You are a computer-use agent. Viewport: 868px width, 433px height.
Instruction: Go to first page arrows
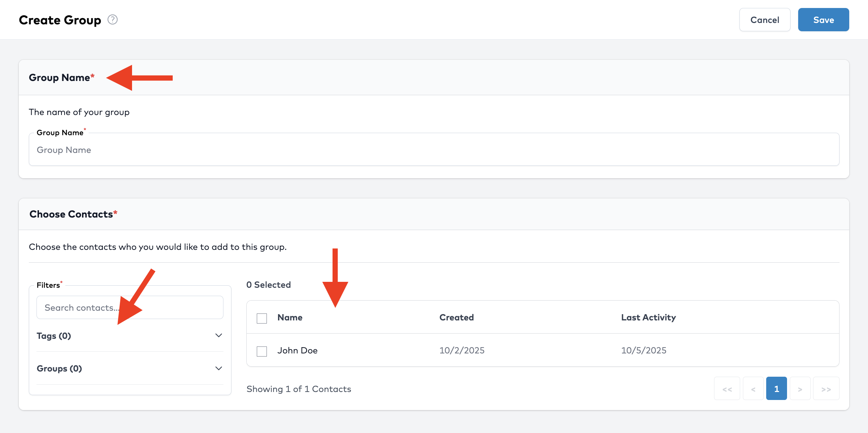pos(727,389)
